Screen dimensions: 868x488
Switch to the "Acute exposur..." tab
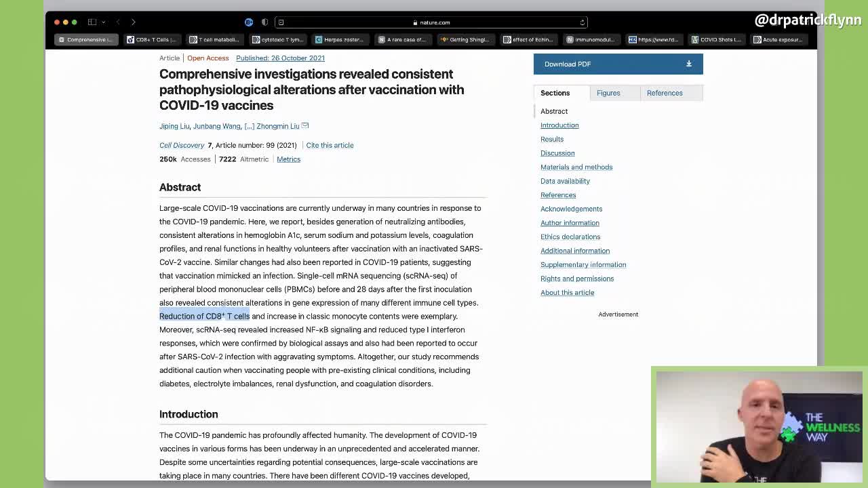tap(778, 39)
